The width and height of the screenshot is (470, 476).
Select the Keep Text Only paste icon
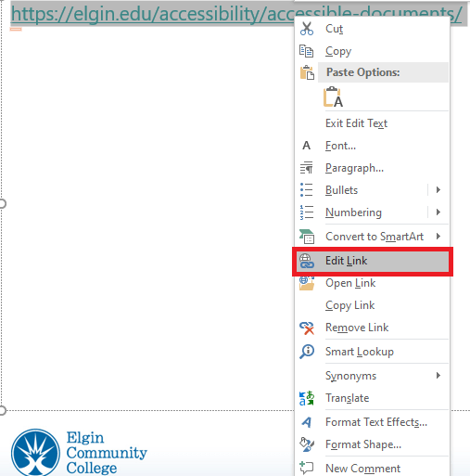pyautogui.click(x=333, y=96)
